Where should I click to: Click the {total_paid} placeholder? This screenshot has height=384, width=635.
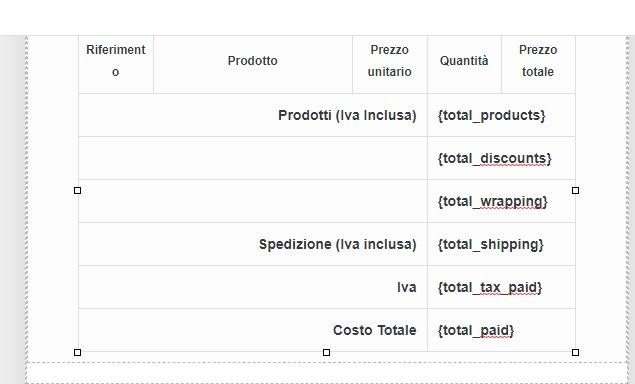coord(475,330)
